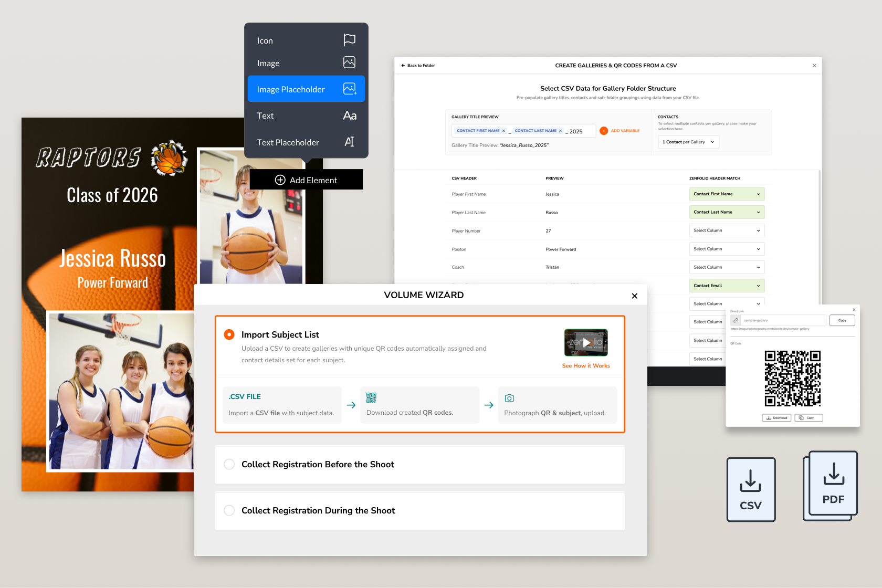The width and height of the screenshot is (882, 588).
Task: Click the Image picture icon in Add Element menu
Action: click(349, 62)
